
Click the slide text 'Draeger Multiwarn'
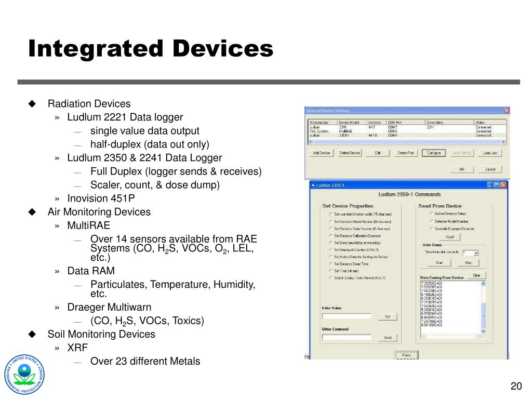pyautogui.click(x=109, y=308)
